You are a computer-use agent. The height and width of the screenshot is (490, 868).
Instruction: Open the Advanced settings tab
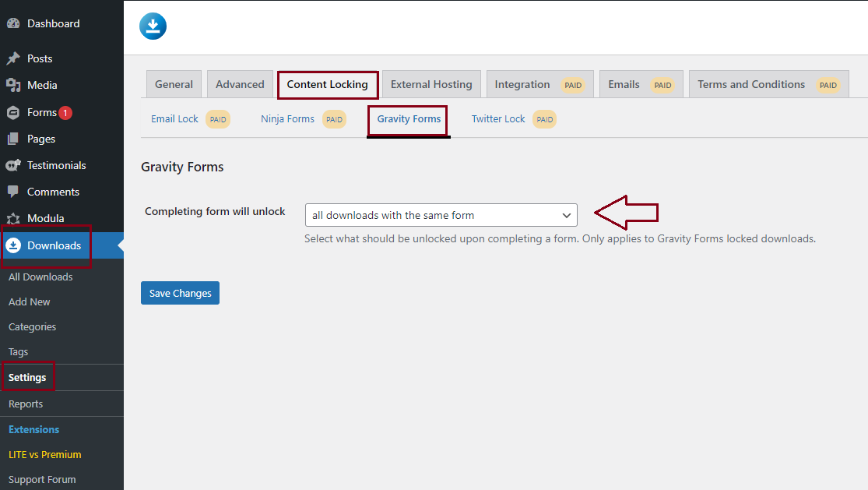tap(240, 84)
